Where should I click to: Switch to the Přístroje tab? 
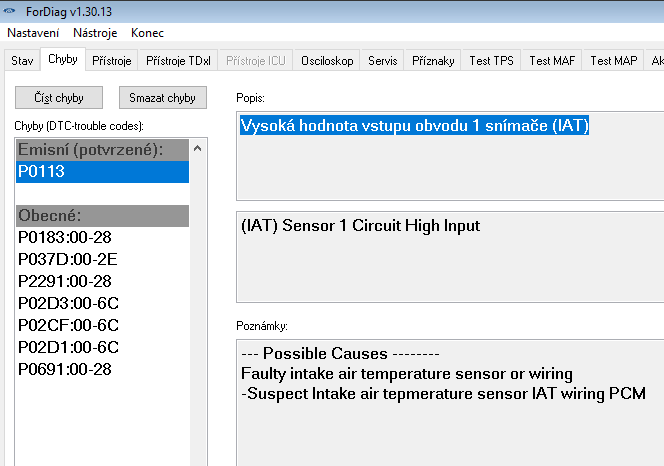click(x=111, y=61)
